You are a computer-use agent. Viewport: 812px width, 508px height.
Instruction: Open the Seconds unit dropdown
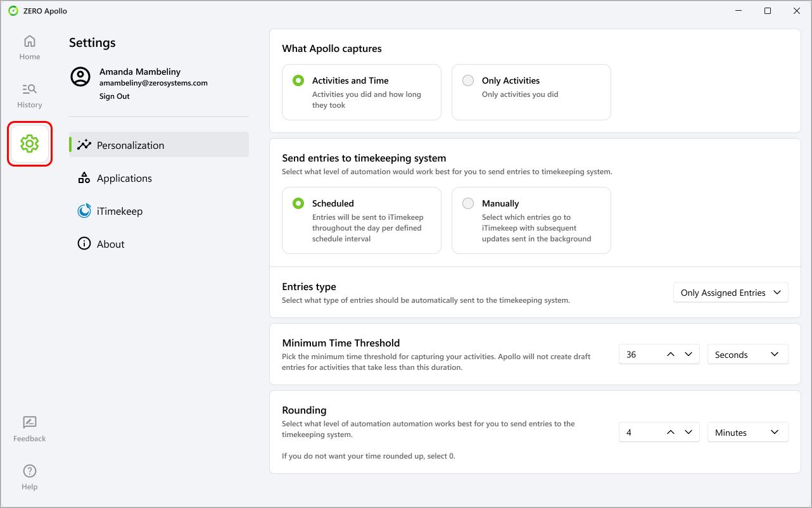coord(747,354)
